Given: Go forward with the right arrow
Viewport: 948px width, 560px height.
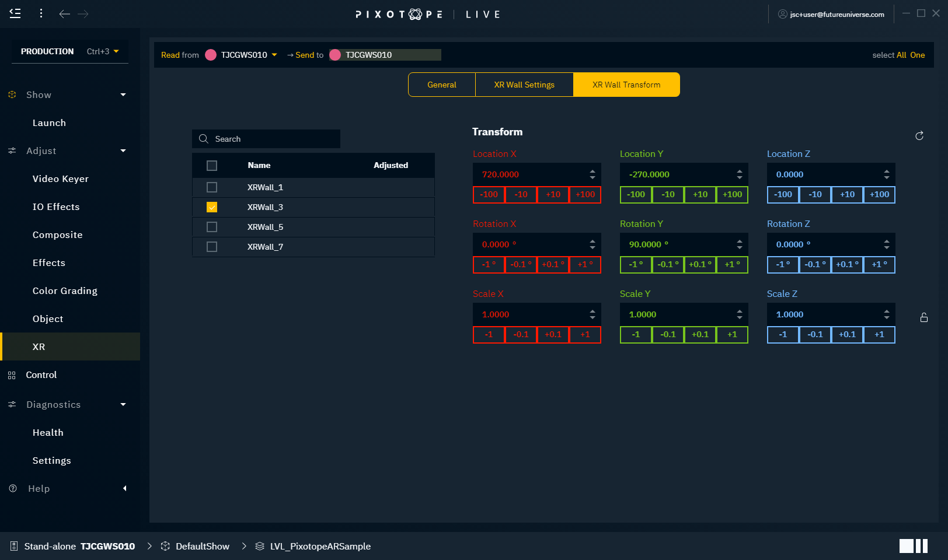Looking at the screenshot, I should 83,13.
